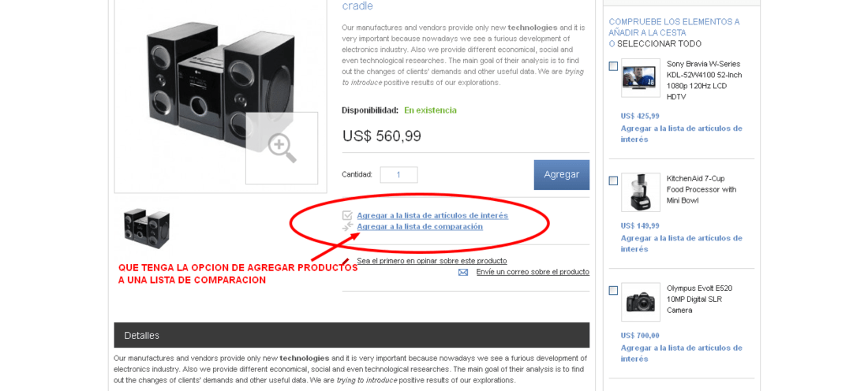Check the Sony Bravia W-Series checkbox

tap(613, 66)
